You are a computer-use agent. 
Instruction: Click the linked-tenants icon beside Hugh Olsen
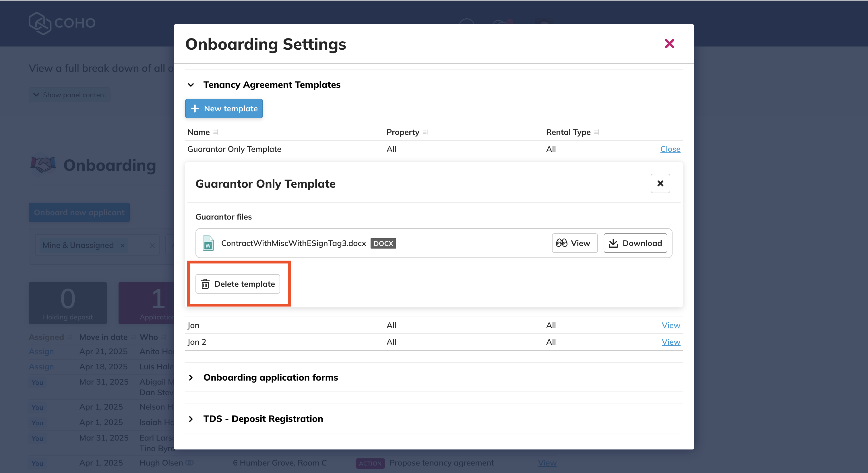(190, 463)
